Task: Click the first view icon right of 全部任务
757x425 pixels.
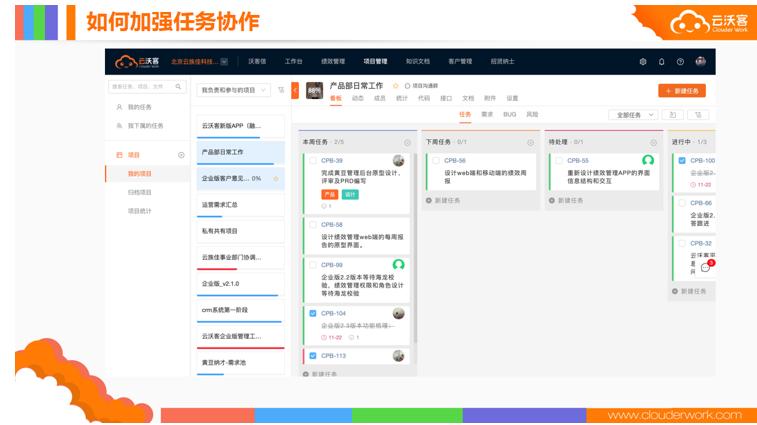Action: pos(673,115)
